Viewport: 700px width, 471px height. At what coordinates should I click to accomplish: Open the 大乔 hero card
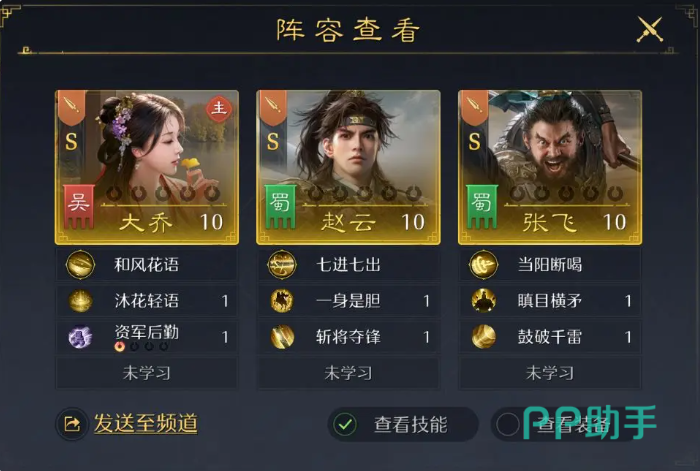pos(147,167)
